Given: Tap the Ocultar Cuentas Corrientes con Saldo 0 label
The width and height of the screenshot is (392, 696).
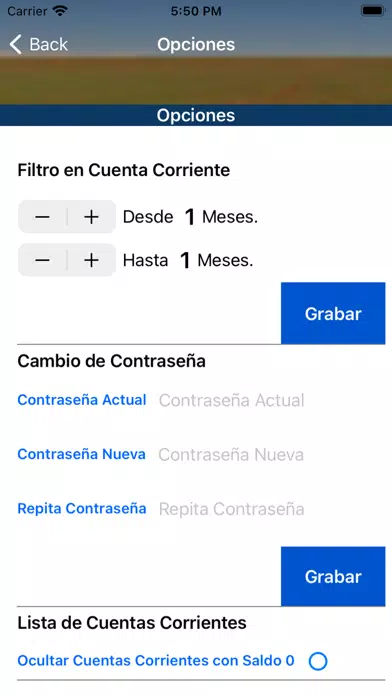Looking at the screenshot, I should click(x=156, y=660).
